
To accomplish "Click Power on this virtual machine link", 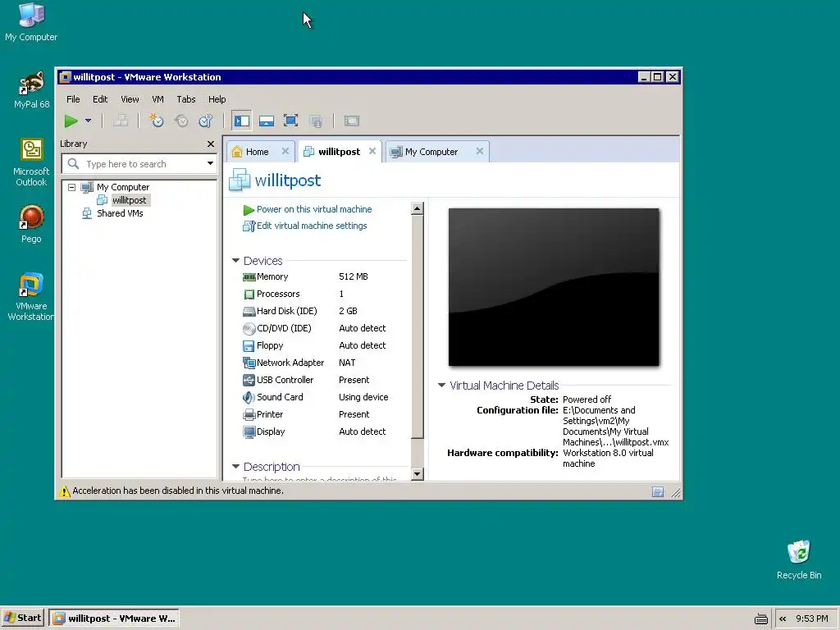I will point(314,209).
